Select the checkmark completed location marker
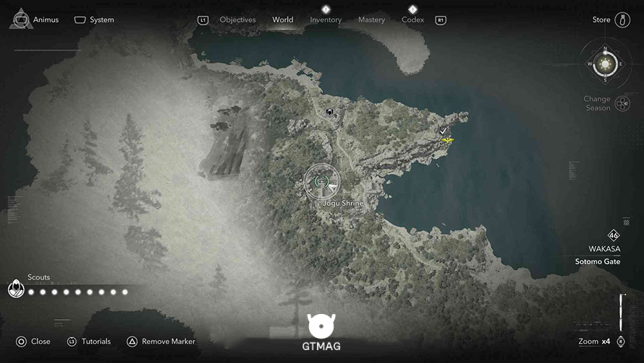Viewport: 644px width, 363px height. [443, 131]
